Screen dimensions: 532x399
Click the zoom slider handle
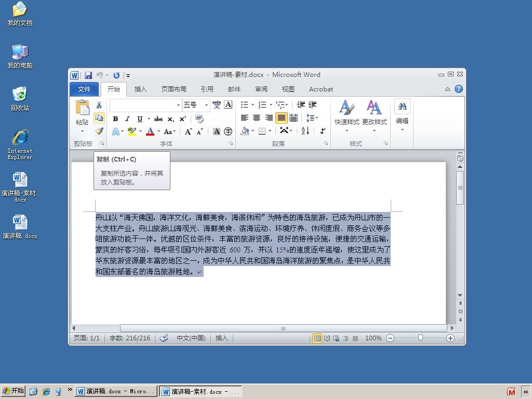point(420,338)
